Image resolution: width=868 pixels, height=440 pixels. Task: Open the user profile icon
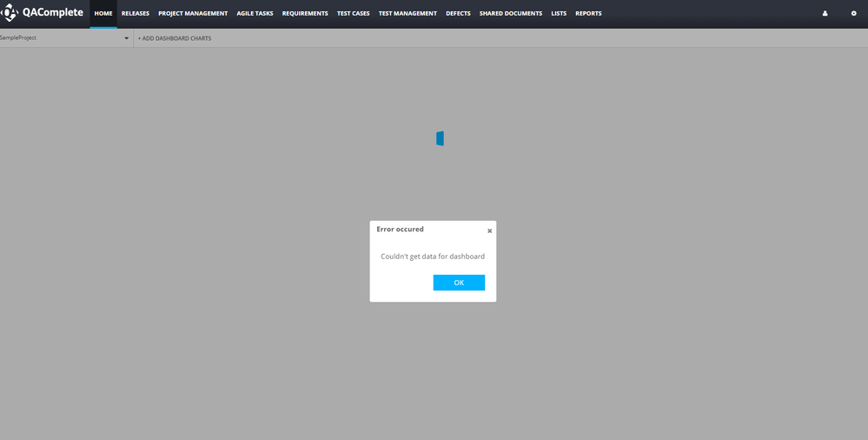[x=825, y=13]
